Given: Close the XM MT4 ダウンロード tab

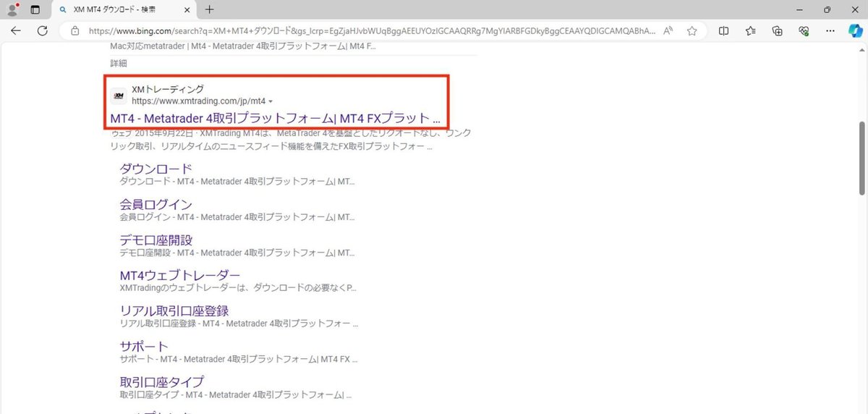Looking at the screenshot, I should [188, 9].
